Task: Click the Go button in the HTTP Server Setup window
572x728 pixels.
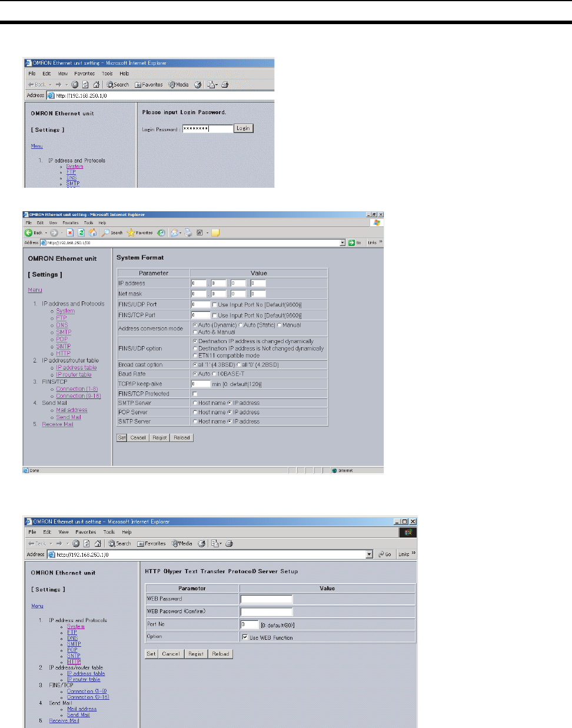Action: tap(385, 554)
